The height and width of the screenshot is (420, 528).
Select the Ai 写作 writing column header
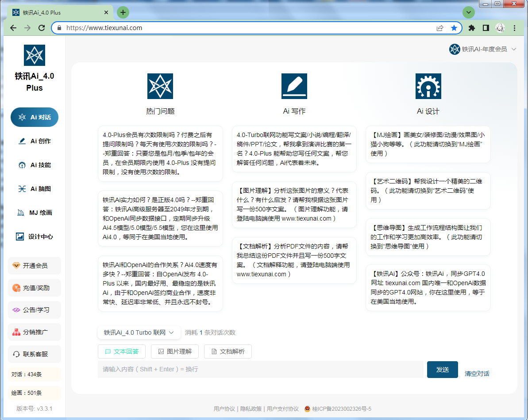click(x=293, y=111)
